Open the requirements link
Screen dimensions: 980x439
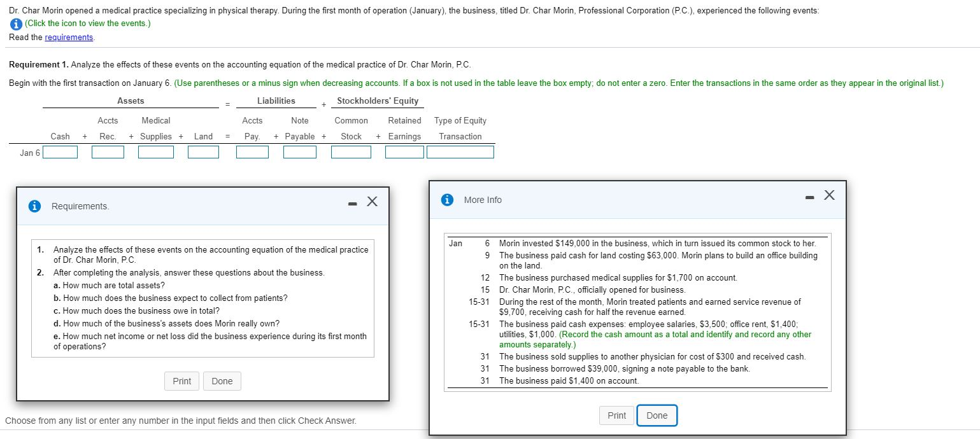(69, 38)
